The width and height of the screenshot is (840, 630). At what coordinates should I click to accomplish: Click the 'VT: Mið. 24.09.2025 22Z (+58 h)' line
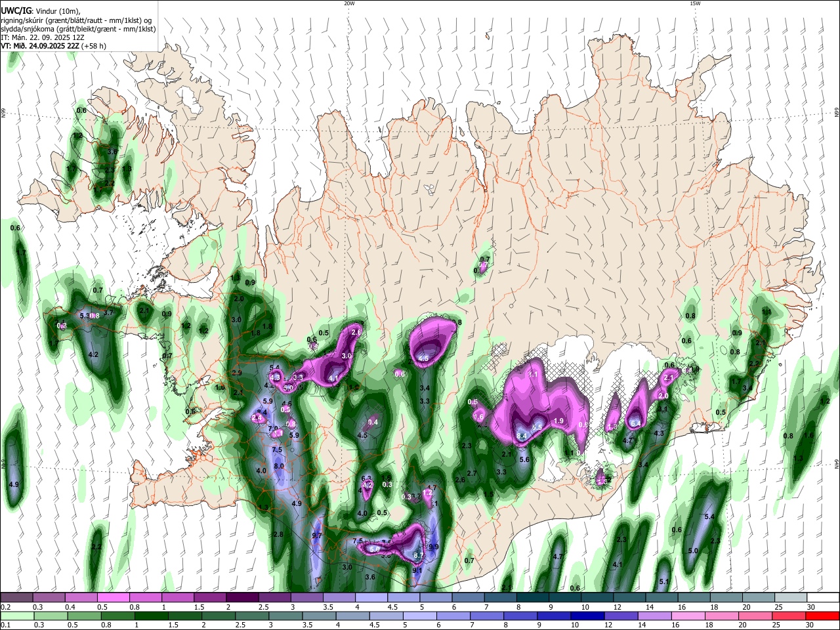53,46
